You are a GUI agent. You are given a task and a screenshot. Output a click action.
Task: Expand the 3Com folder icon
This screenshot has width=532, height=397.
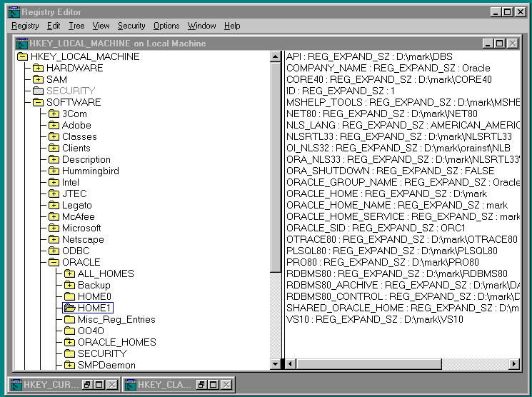[54, 114]
